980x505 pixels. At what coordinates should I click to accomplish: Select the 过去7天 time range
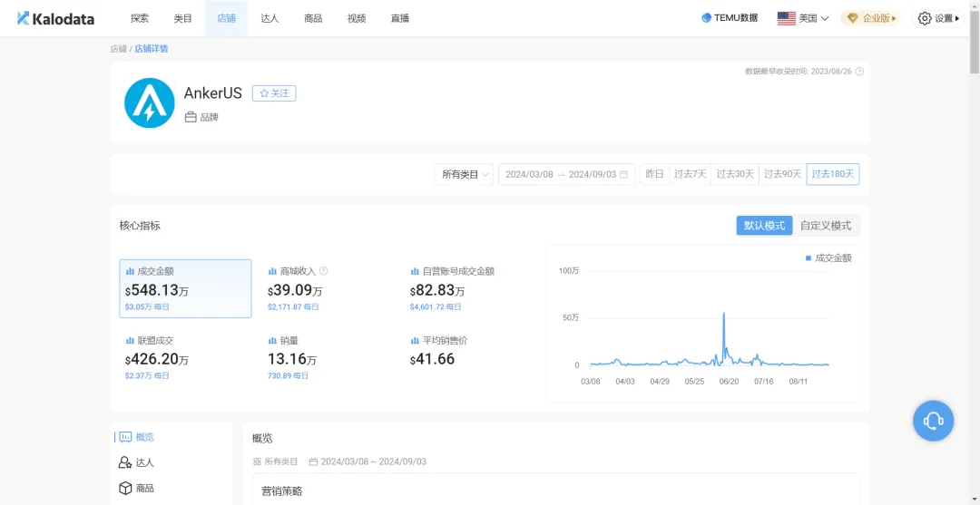point(690,174)
